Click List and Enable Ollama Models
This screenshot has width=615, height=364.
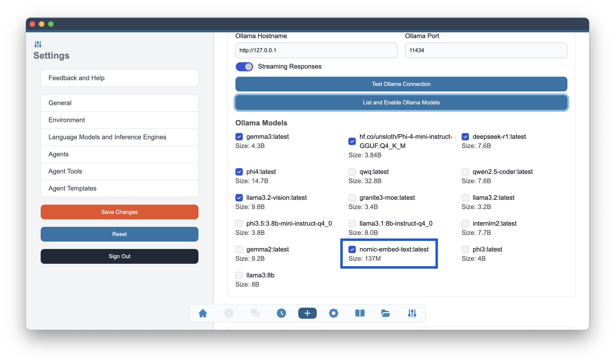click(401, 103)
